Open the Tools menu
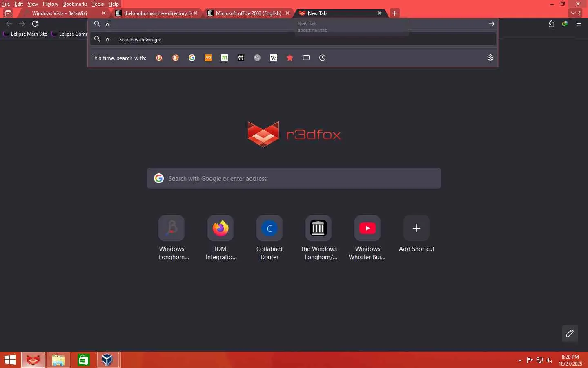 (98, 4)
